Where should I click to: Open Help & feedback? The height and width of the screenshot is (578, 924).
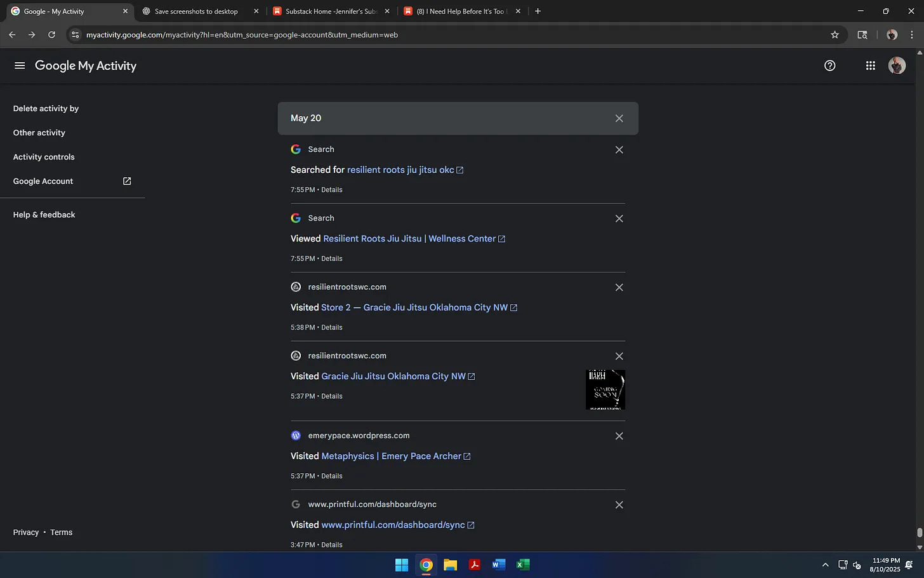coord(44,215)
